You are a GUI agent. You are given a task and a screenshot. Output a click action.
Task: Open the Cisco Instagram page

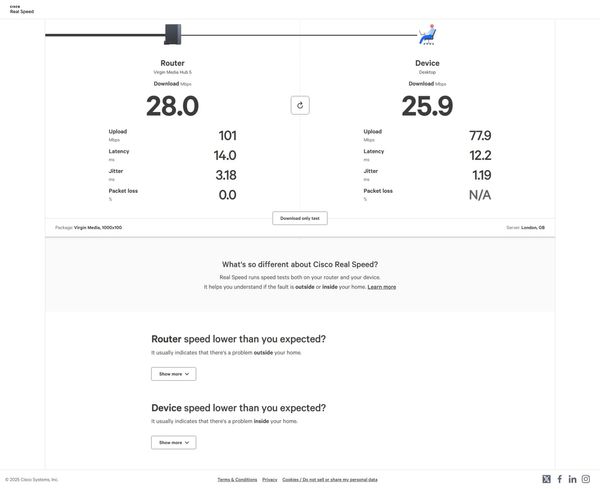pos(586,479)
